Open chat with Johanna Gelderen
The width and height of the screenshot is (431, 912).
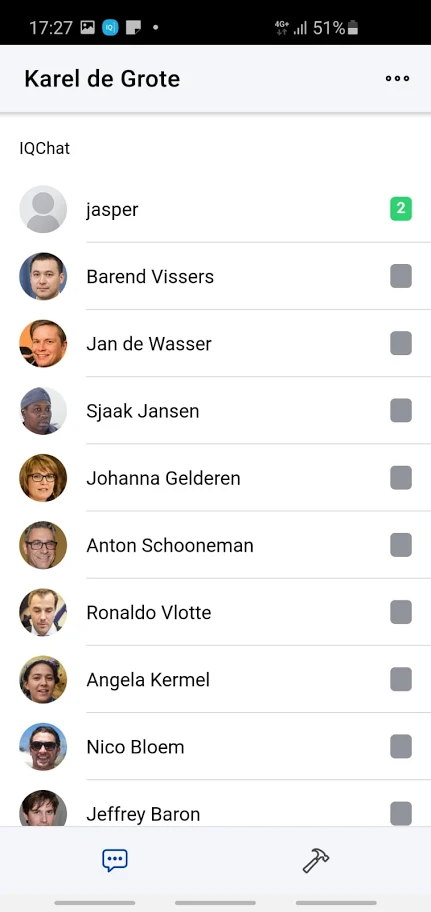[215, 478]
